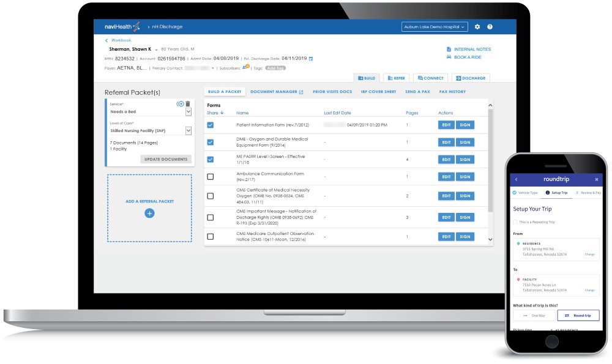Click the Subscribers people icon
612x364 pixels.
point(245,67)
